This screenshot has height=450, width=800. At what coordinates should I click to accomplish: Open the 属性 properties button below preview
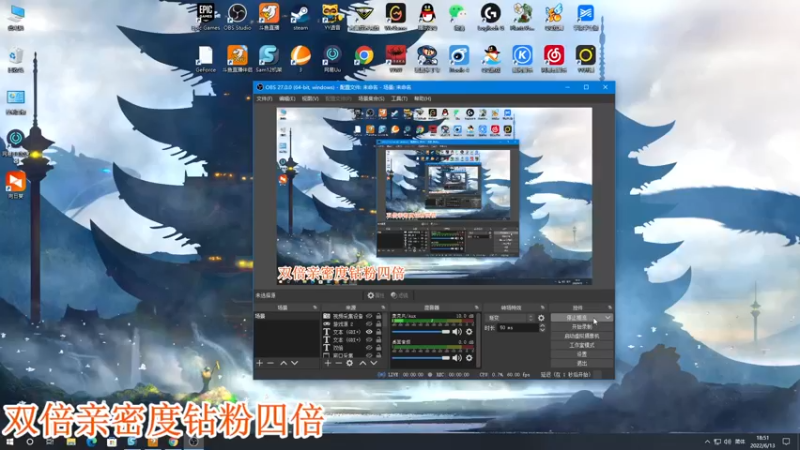coord(376,295)
